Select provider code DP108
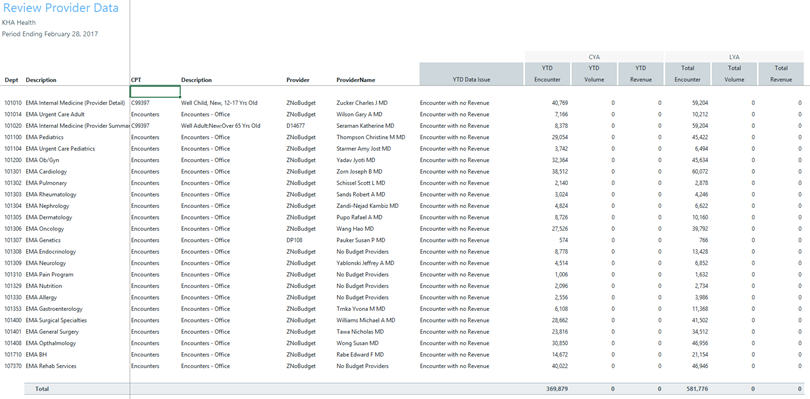The image size is (810, 399). [x=293, y=240]
